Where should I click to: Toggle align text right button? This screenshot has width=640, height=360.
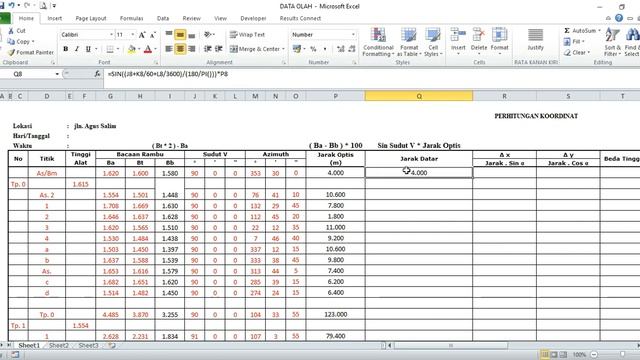tap(191, 49)
